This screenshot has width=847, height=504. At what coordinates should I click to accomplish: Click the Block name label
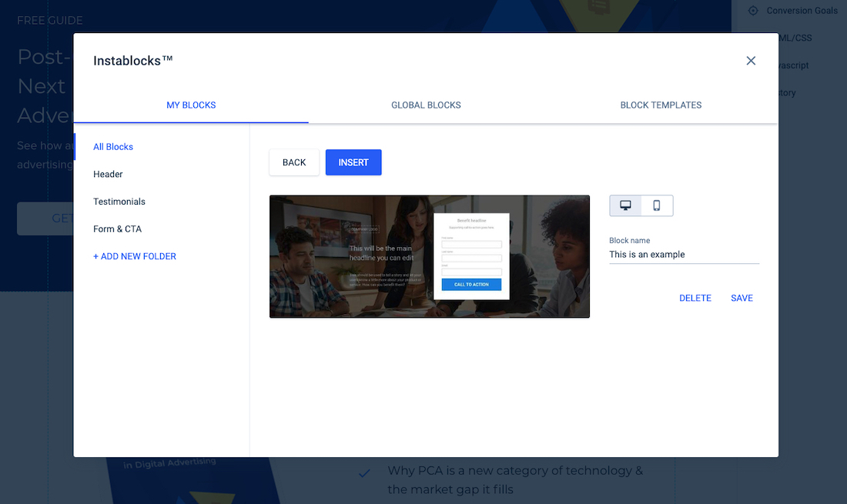point(629,241)
